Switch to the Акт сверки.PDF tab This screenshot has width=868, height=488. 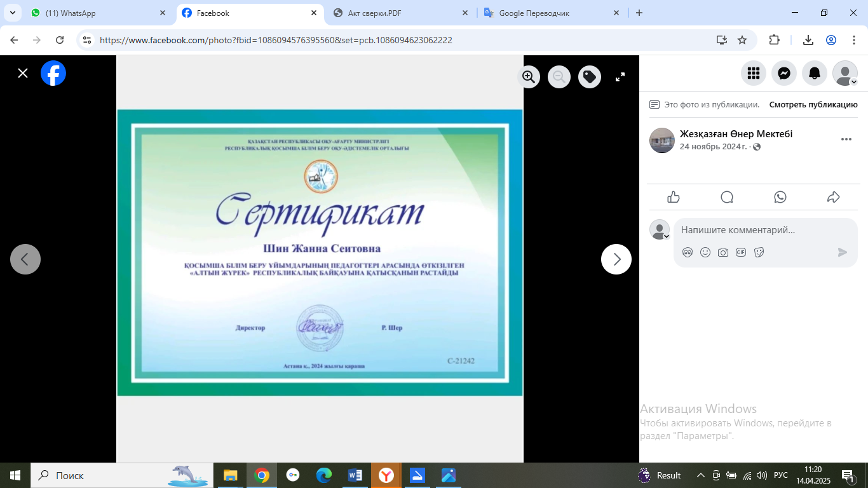pos(400,13)
